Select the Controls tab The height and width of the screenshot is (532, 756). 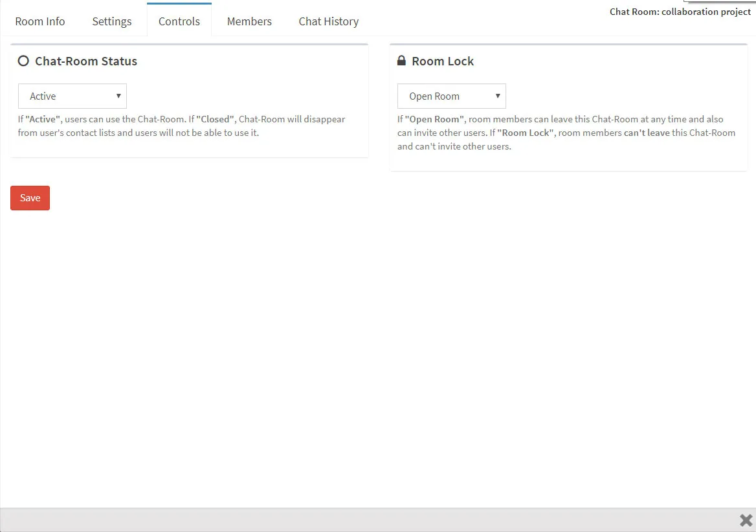coord(179,20)
